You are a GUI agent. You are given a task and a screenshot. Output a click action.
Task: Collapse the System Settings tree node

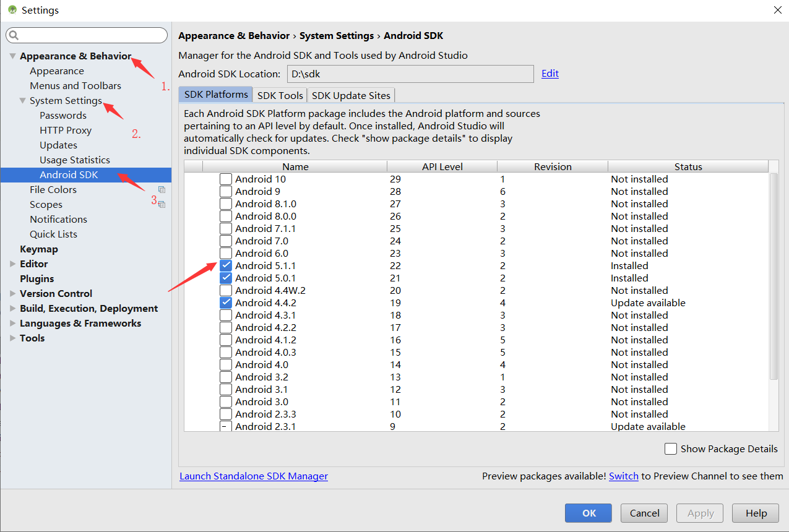[x=23, y=101]
